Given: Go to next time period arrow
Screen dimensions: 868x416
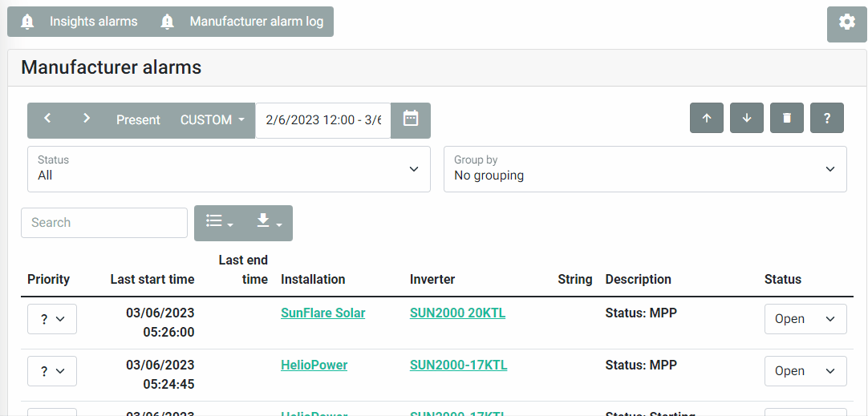Looking at the screenshot, I should point(87,119).
